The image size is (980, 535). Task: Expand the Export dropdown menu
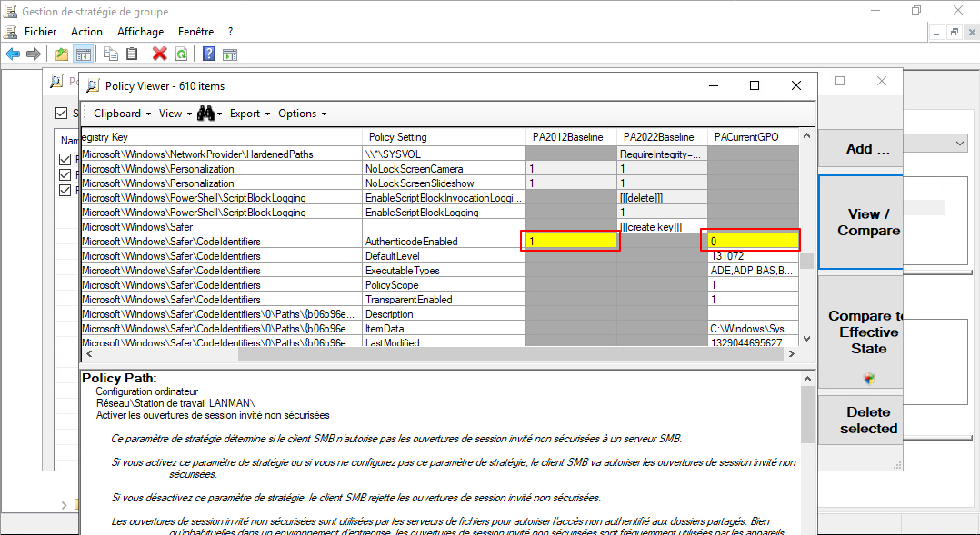pos(250,114)
